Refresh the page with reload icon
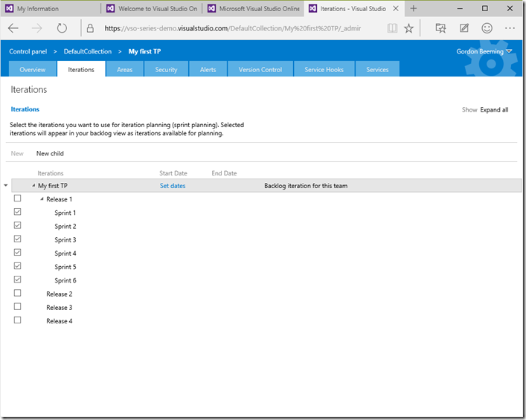 click(62, 28)
